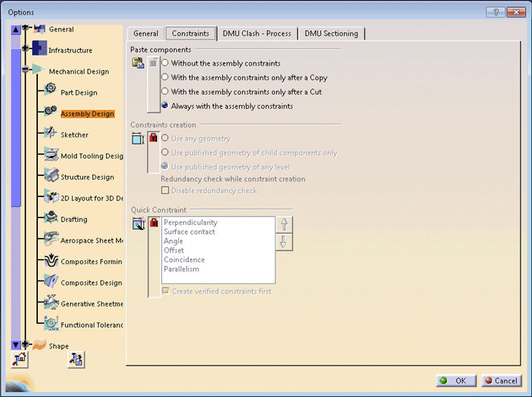The width and height of the screenshot is (532, 397).
Task: Select Drafting tree label
Action: (74, 220)
